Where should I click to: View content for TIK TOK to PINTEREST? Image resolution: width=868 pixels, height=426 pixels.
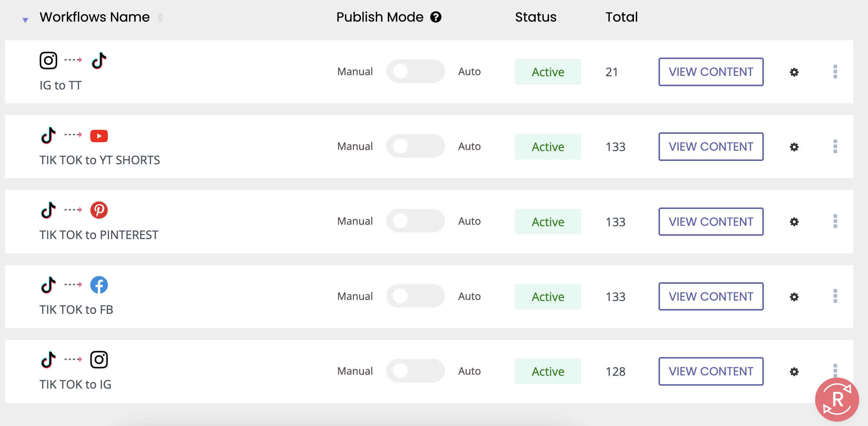pos(711,222)
